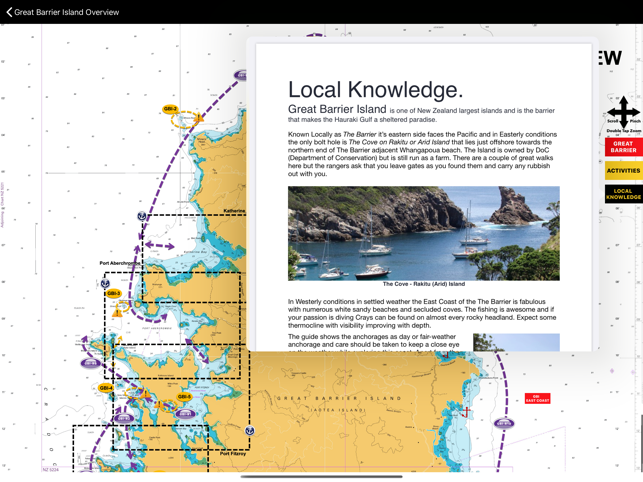Tap the partially visible photo at panel bottom
Viewport: 643px width, 482px height.
click(x=515, y=342)
